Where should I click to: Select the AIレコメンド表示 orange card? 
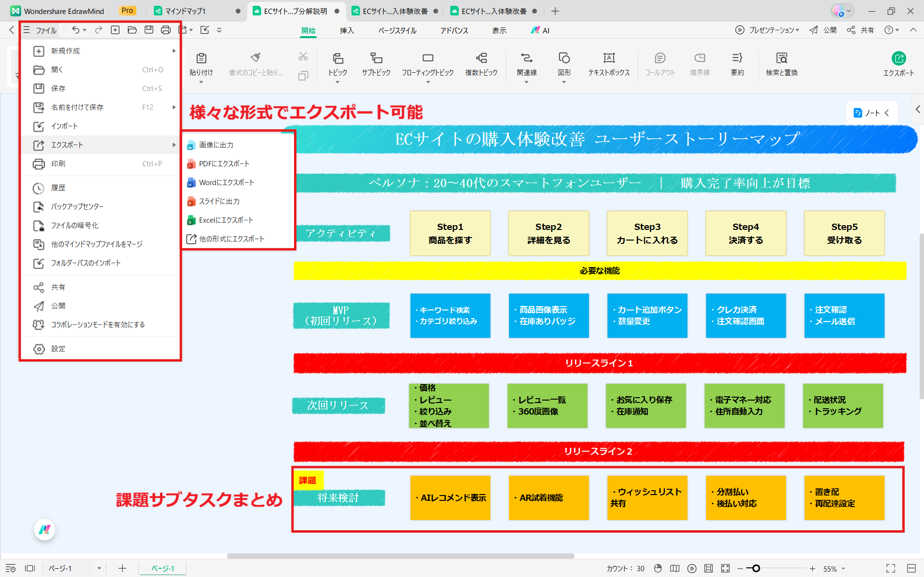click(x=450, y=498)
